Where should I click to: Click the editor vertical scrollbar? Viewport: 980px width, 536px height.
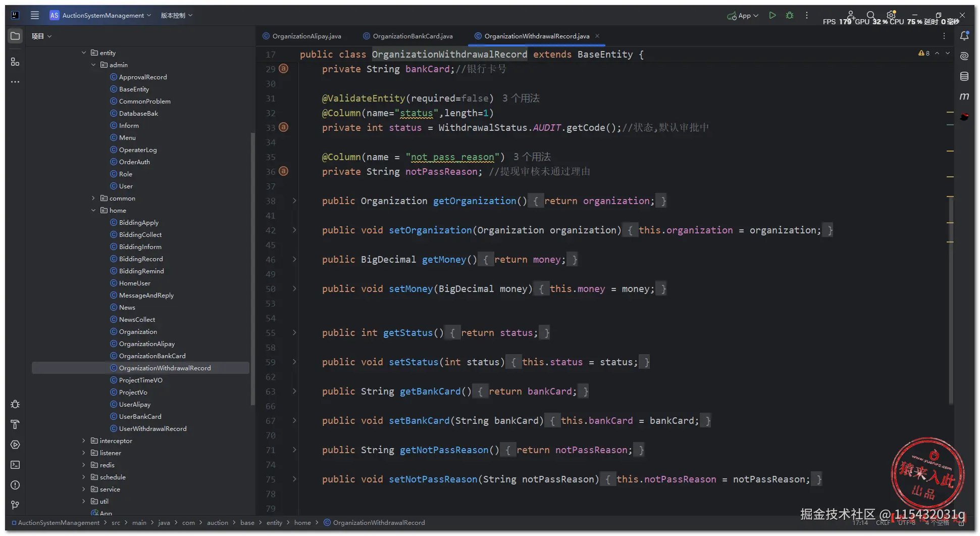[x=951, y=301]
